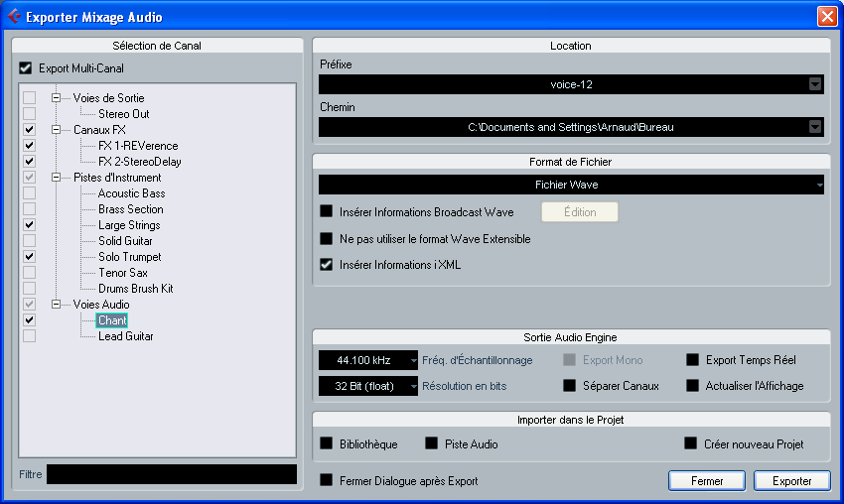
Task: Enable Fermer Dialogue après Export
Action: point(327,480)
